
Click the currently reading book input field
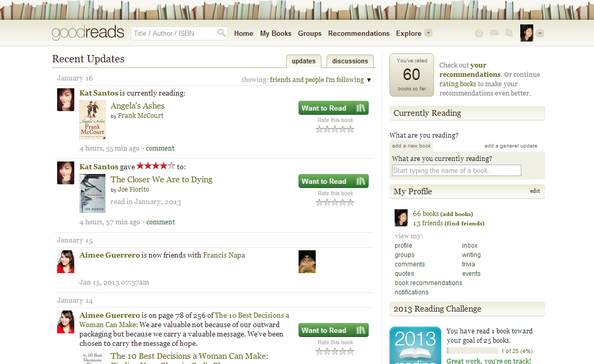456,170
